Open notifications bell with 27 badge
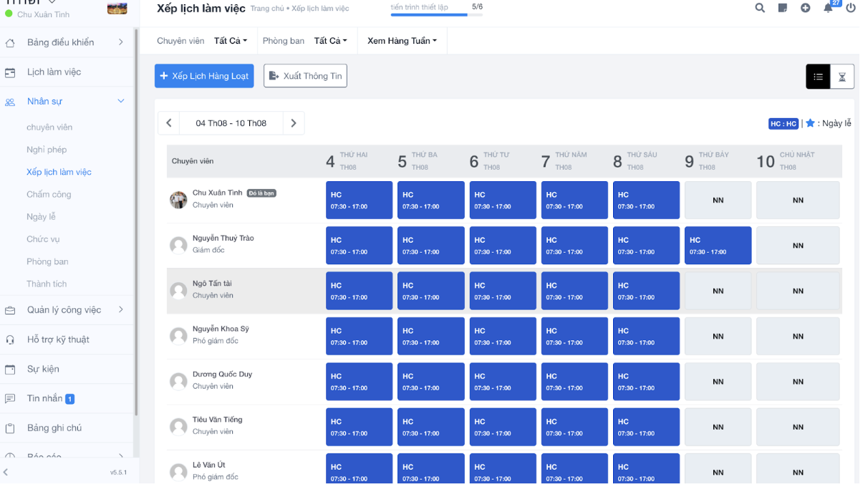The height and width of the screenshot is (487, 868). [829, 8]
